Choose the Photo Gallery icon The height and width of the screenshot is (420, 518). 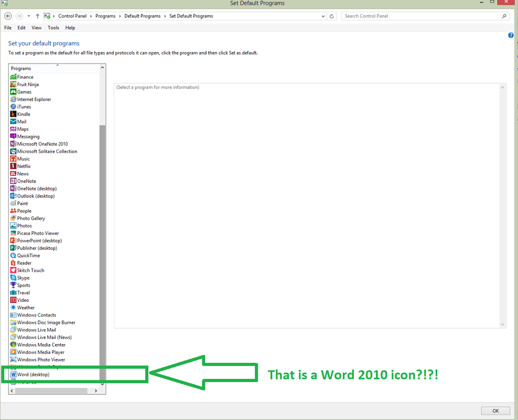click(x=13, y=218)
